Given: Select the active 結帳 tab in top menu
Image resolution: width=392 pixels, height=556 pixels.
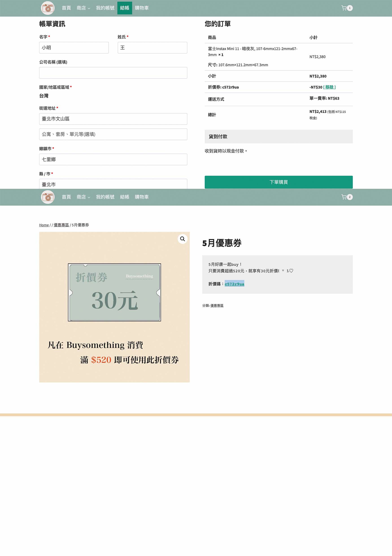Looking at the screenshot, I should 124,8.
